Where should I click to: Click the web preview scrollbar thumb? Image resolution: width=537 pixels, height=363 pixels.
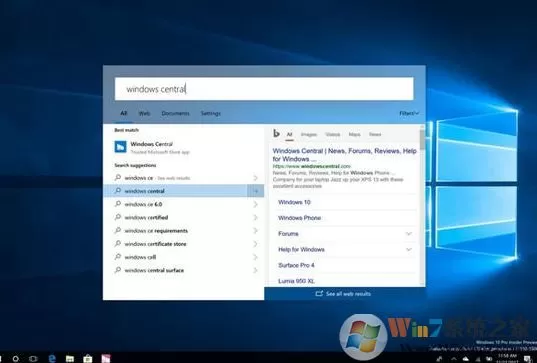click(x=422, y=139)
